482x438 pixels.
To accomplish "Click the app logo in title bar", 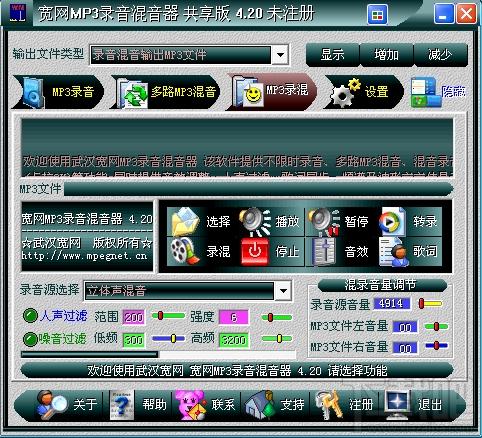I will coord(17,13).
